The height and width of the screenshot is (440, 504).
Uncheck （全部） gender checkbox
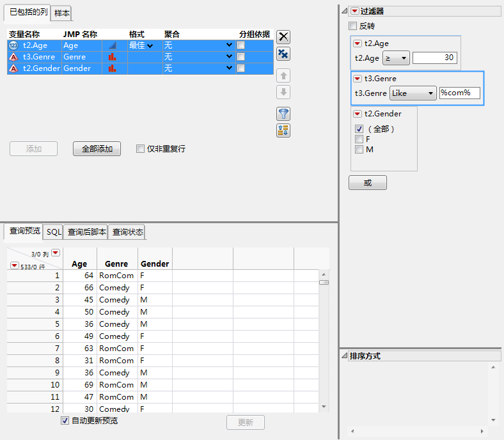point(359,129)
